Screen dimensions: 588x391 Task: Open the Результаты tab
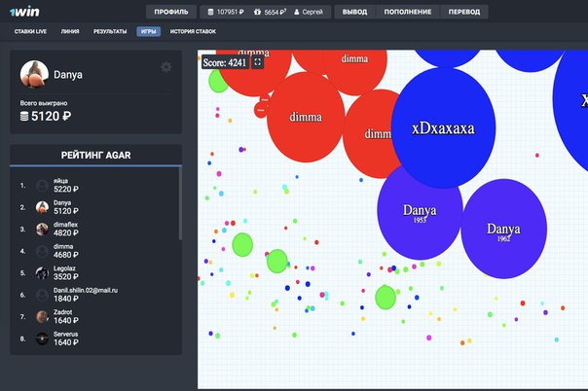click(109, 32)
